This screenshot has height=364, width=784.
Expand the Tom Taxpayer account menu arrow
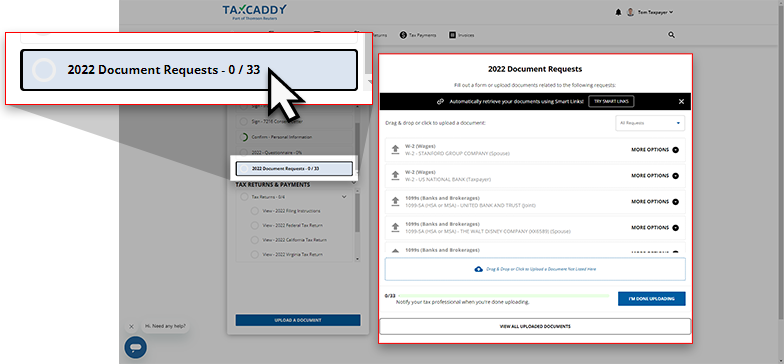pyautogui.click(x=671, y=12)
